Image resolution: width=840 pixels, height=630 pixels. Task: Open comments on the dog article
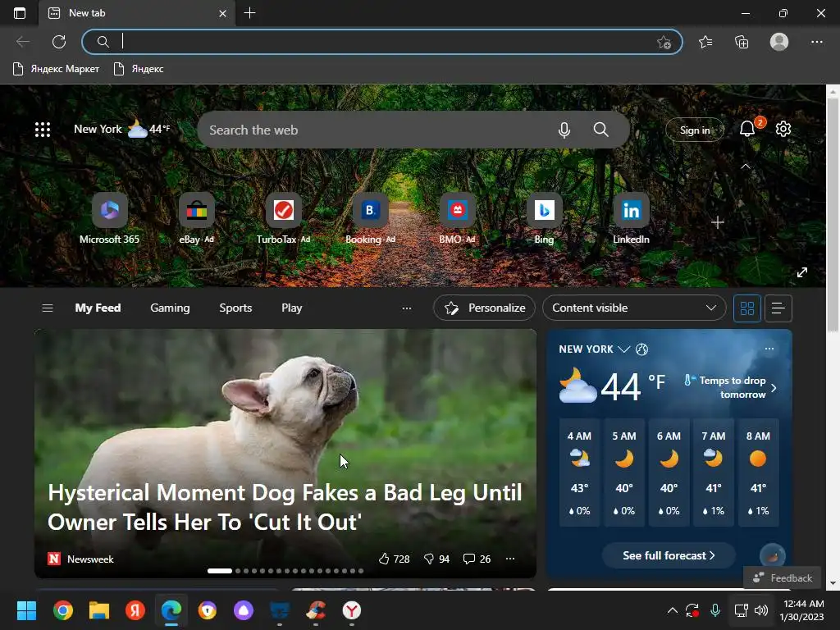(477, 559)
